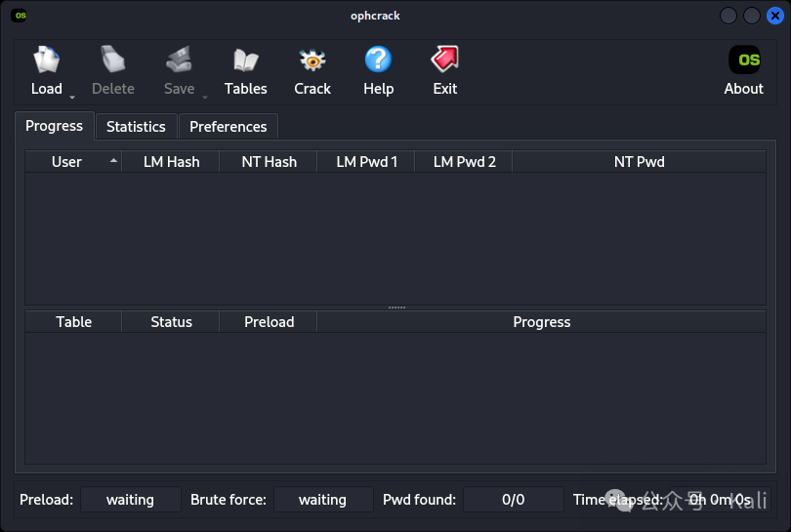
Task: Switch to the Progress tab
Action: click(54, 126)
